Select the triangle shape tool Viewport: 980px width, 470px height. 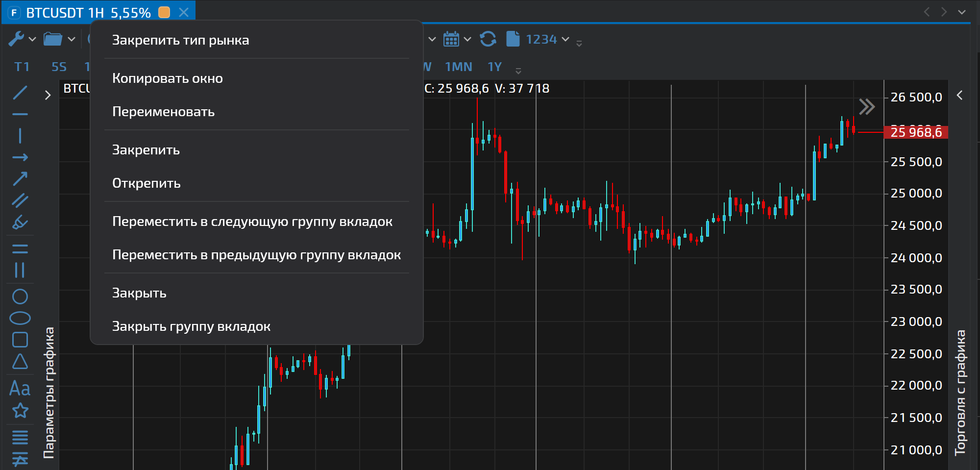[x=20, y=362]
